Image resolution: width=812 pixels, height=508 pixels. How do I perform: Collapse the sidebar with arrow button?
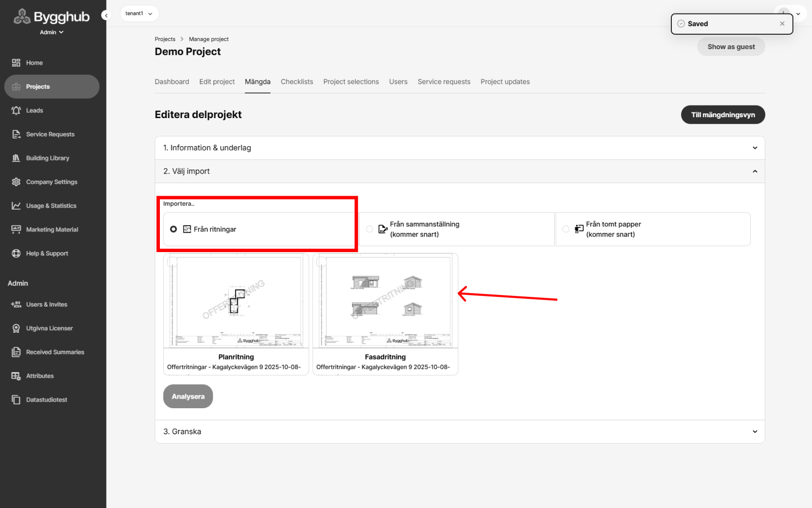tap(106, 15)
